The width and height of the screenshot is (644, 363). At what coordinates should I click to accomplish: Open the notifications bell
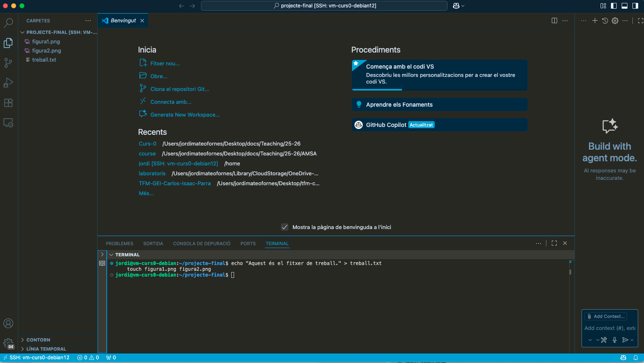click(636, 358)
